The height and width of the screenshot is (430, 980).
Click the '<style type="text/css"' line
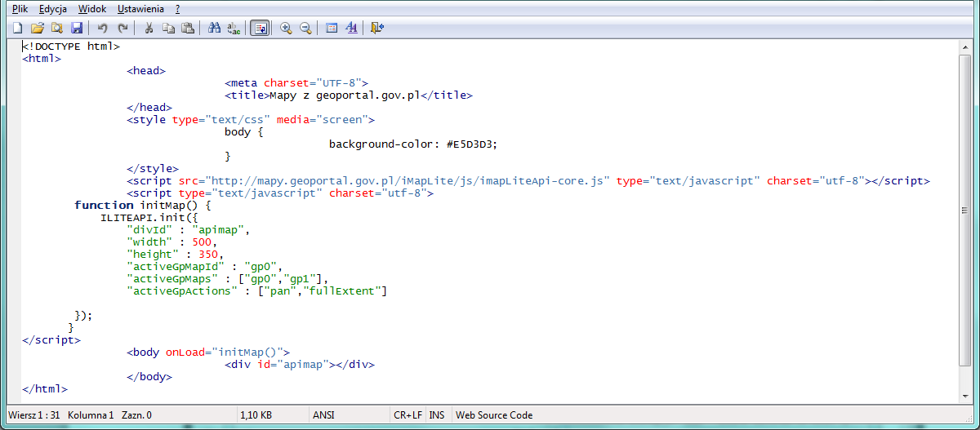click(x=251, y=119)
